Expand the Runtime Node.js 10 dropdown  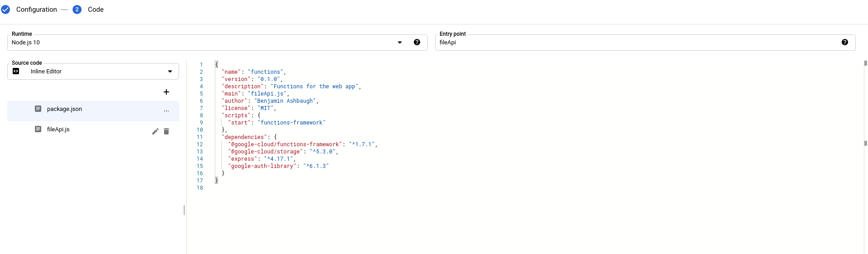pyautogui.click(x=400, y=43)
